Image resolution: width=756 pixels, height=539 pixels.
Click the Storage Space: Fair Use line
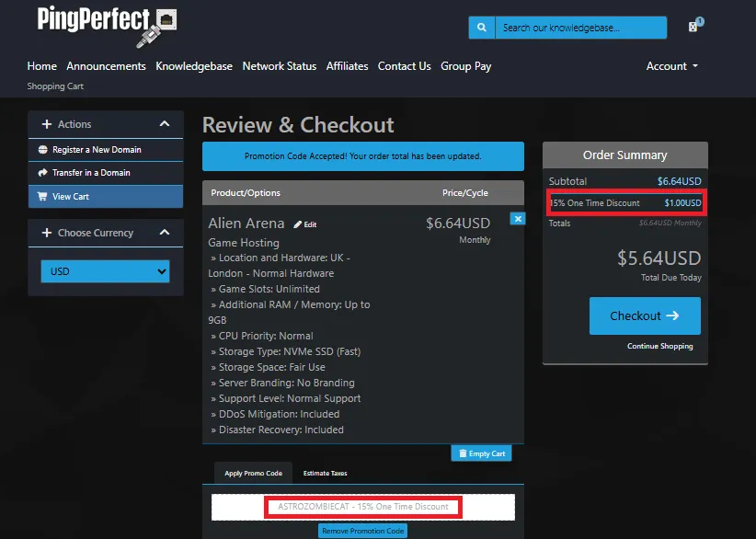click(x=268, y=367)
